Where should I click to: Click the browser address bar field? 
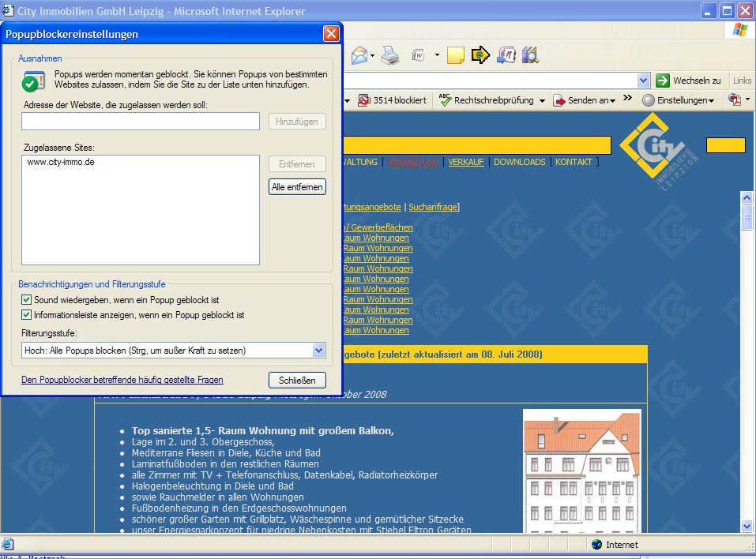pos(491,81)
